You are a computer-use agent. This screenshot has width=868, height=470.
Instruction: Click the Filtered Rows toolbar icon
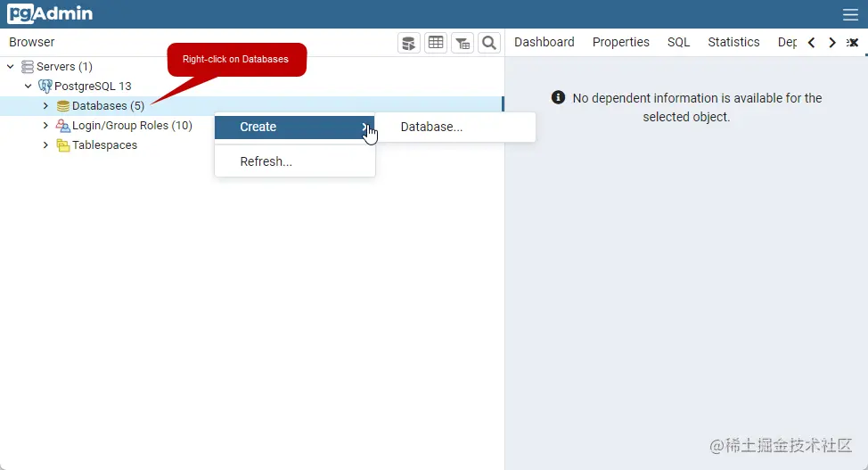pyautogui.click(x=463, y=43)
